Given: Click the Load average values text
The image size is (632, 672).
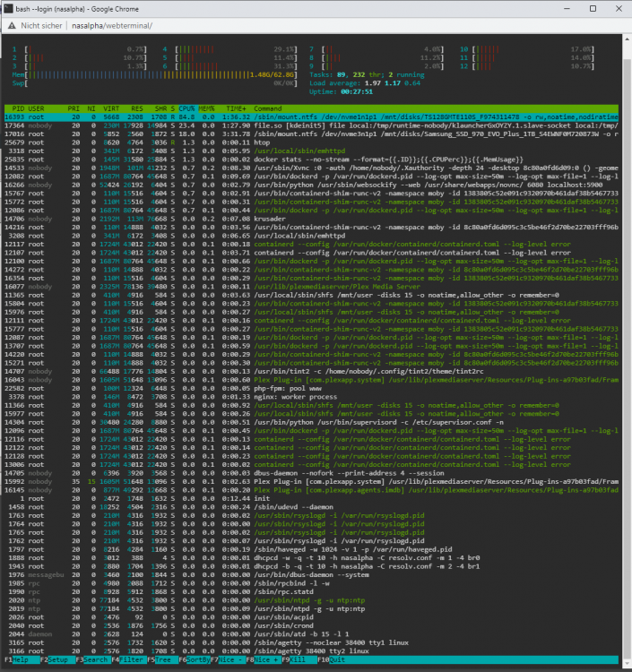Looking at the screenshot, I should (x=393, y=83).
